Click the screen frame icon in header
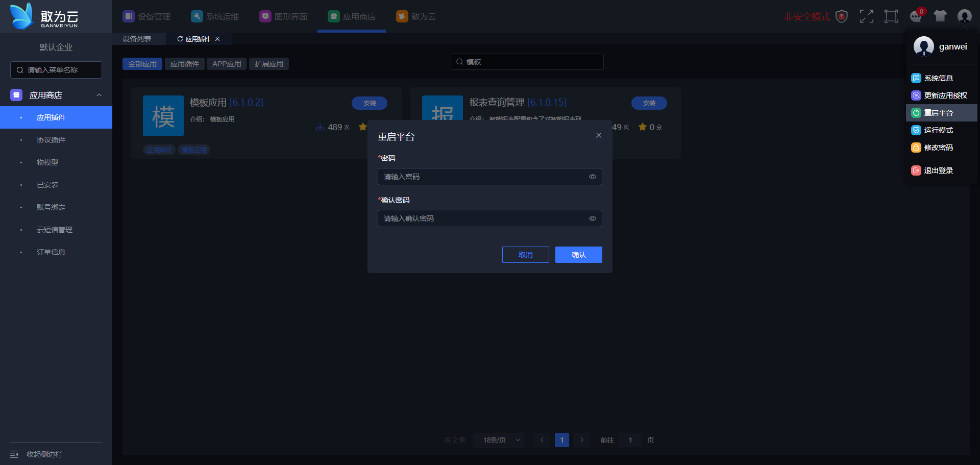 tap(891, 16)
